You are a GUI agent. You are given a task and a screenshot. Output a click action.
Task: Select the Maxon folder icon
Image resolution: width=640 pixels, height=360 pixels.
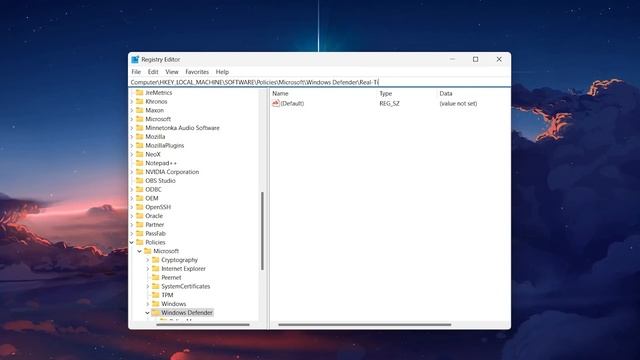(x=140, y=110)
